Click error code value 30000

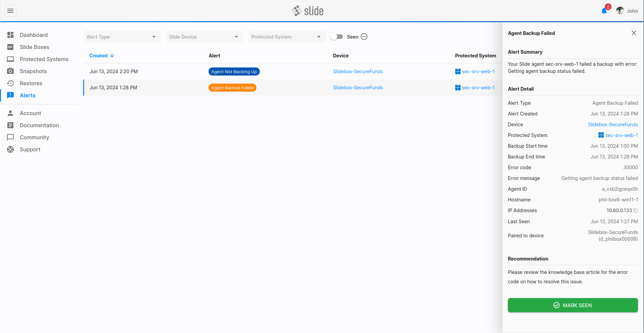pos(630,168)
